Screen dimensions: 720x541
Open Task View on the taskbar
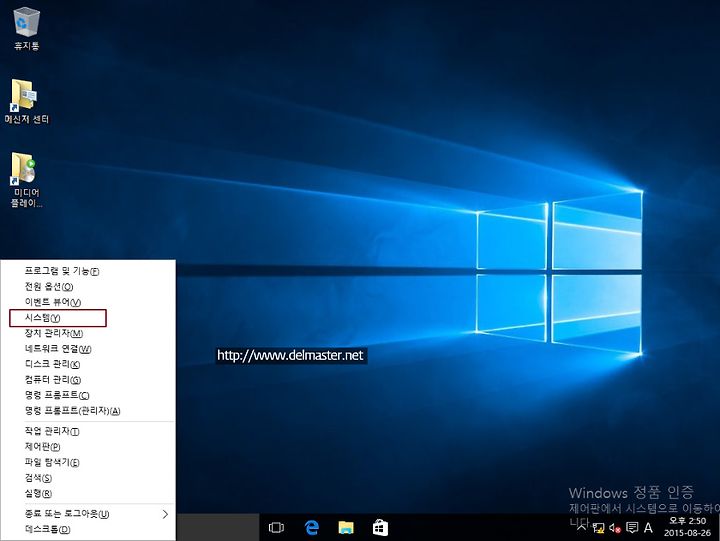click(x=276, y=528)
